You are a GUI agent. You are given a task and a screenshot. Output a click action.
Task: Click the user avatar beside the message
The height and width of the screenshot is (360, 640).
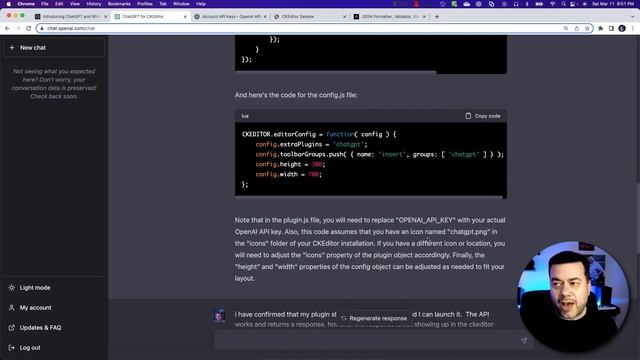point(219,316)
